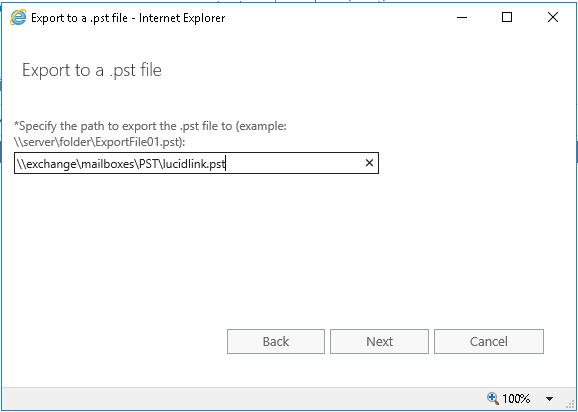Focus the .pst export path text box
Image resolution: width=578 pixels, height=412 pixels.
tap(196, 163)
